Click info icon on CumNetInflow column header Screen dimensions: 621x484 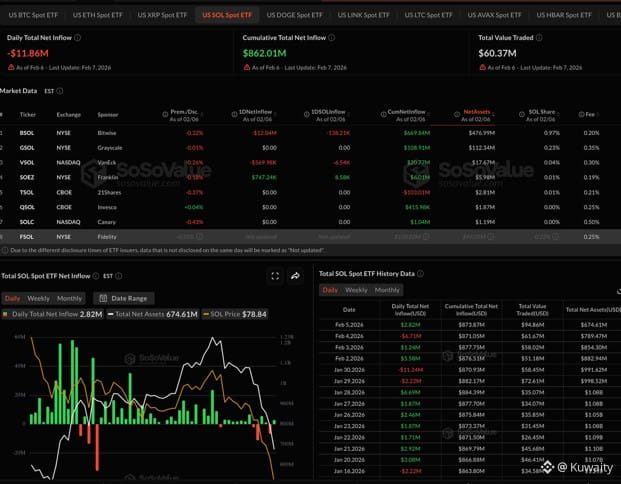click(x=383, y=115)
